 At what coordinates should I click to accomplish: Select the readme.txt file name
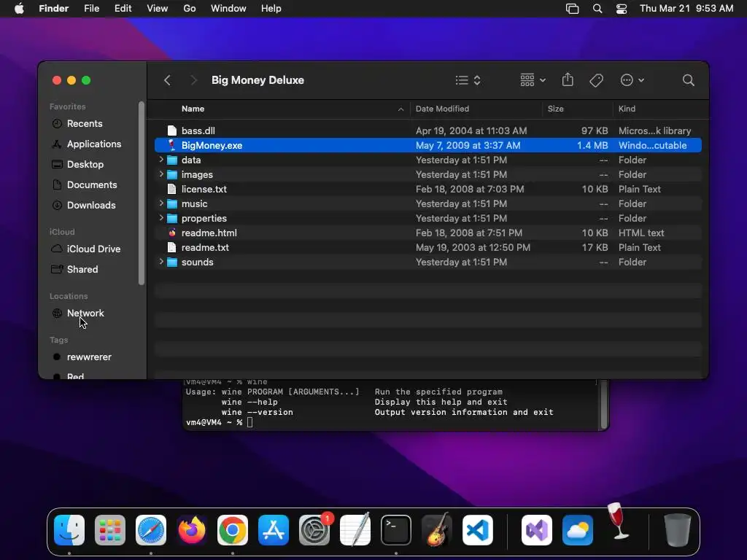[x=205, y=248]
